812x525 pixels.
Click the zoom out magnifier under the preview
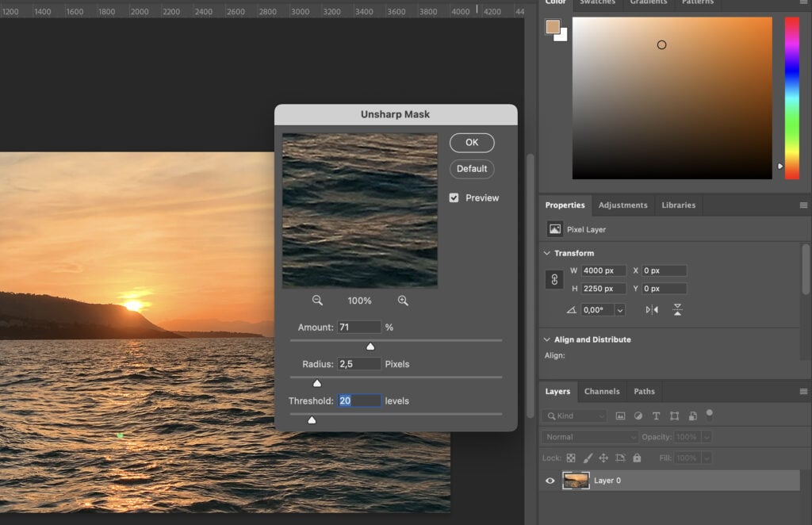click(317, 301)
